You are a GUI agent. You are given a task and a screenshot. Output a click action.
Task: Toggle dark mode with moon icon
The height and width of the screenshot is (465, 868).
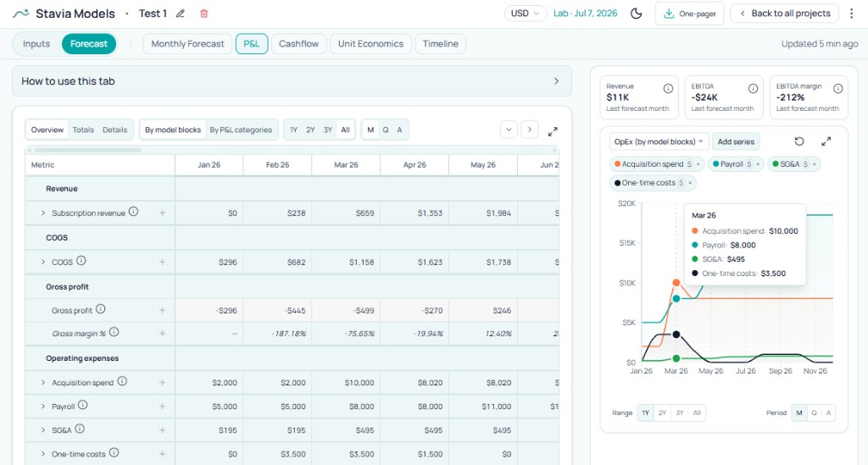click(637, 14)
